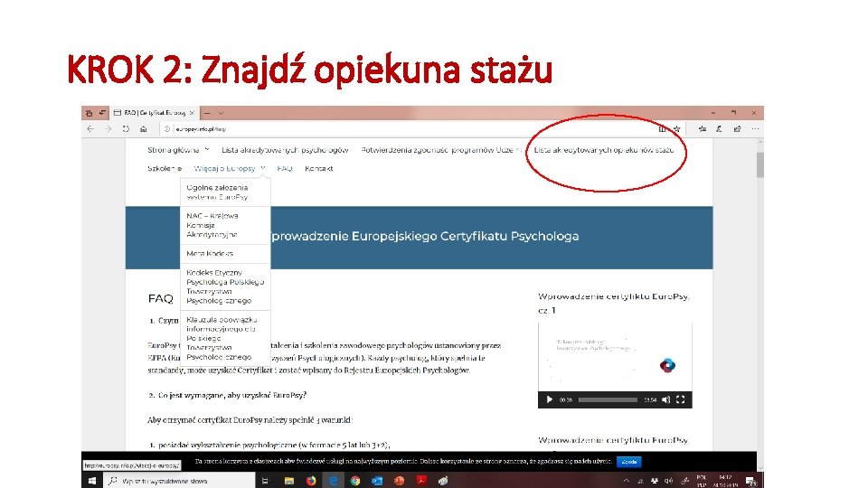868x488 pixels.
Task: Click the POL language indicator
Action: (x=702, y=481)
